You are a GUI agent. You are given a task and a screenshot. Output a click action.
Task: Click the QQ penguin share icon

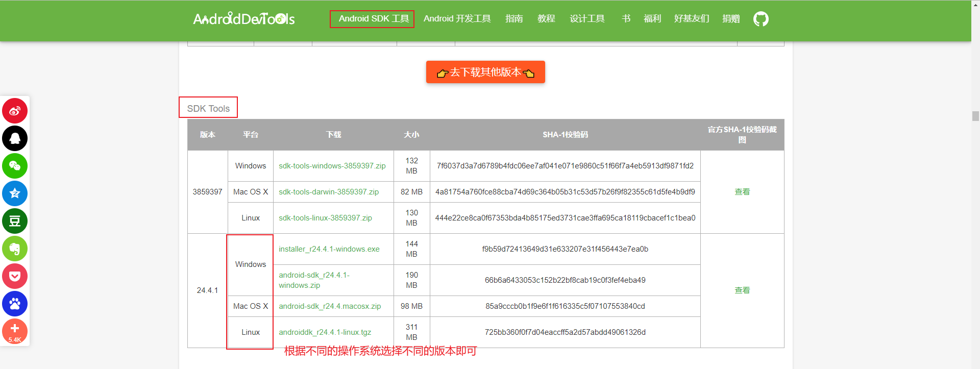[x=15, y=138]
